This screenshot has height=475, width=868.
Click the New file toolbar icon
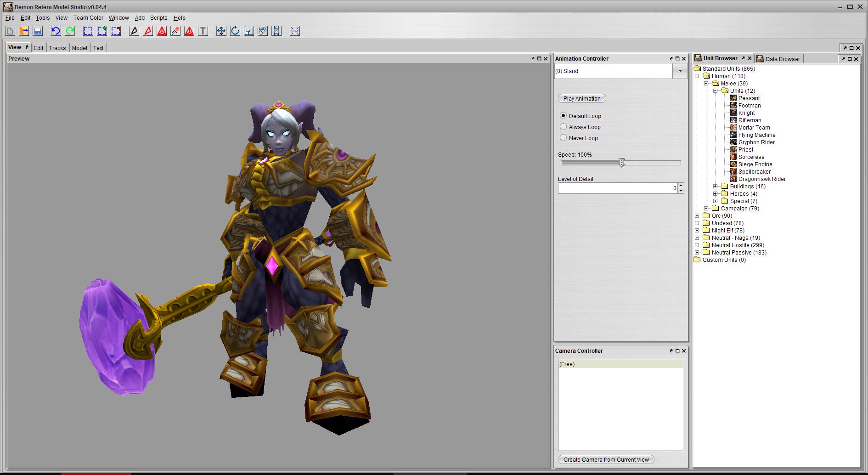[10, 31]
